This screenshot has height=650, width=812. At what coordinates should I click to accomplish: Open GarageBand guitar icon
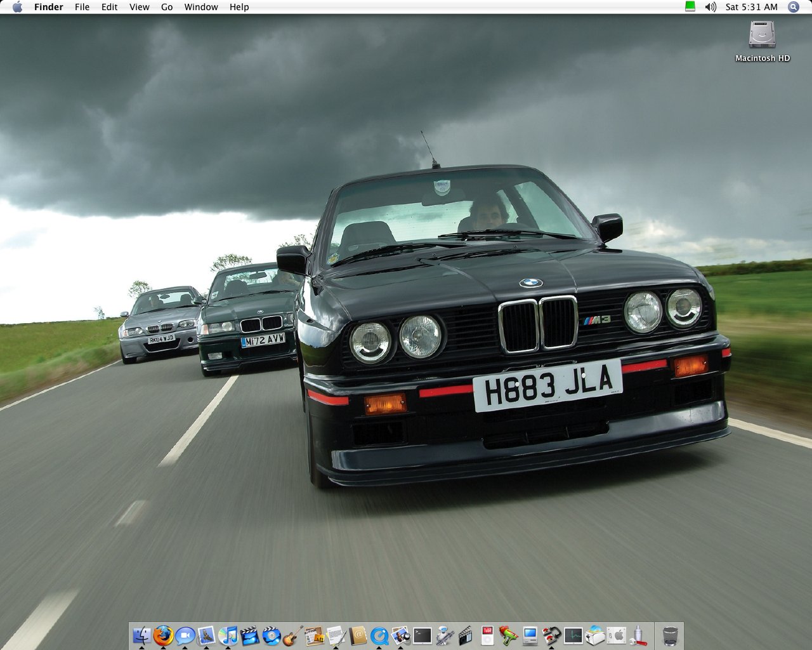click(x=292, y=635)
